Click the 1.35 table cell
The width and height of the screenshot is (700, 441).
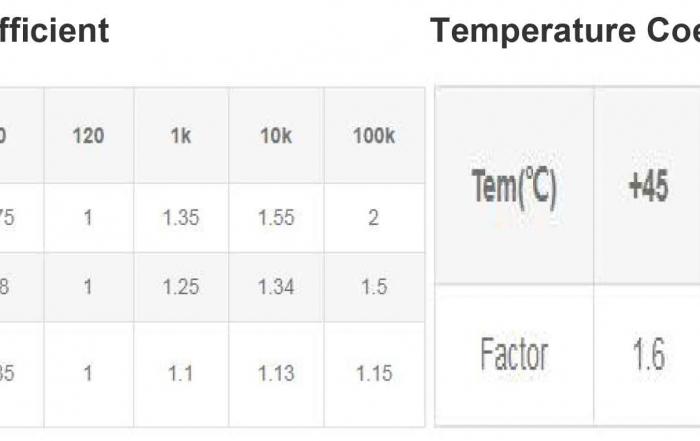pos(181,218)
